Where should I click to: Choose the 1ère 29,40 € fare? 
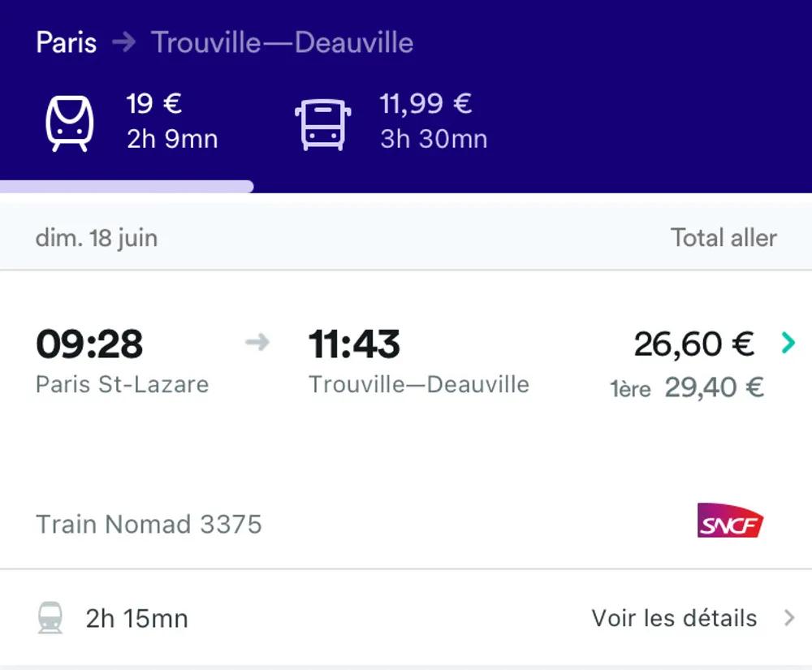pos(687,387)
